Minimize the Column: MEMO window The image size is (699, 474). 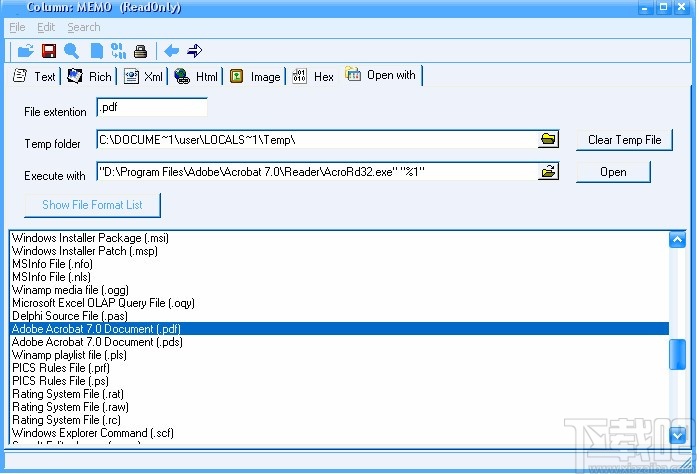645,7
